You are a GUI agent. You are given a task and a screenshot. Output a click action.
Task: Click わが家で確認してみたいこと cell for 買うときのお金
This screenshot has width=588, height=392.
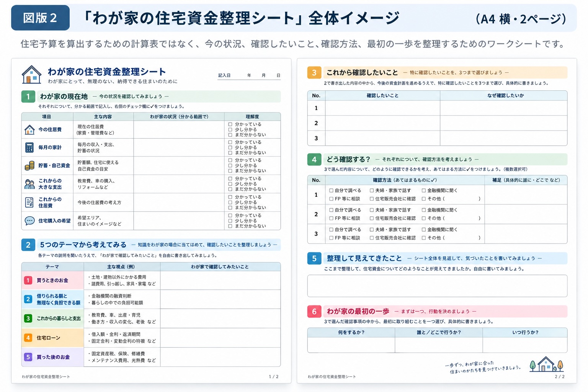coord(220,280)
